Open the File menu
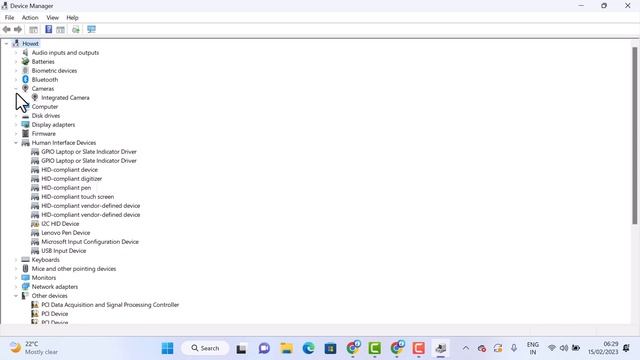 [x=9, y=18]
